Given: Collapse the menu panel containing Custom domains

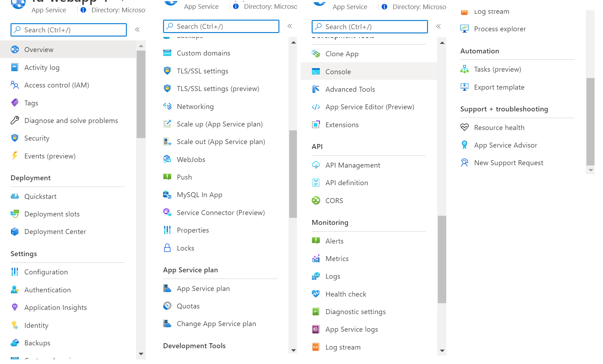Looking at the screenshot, I should 290,26.
